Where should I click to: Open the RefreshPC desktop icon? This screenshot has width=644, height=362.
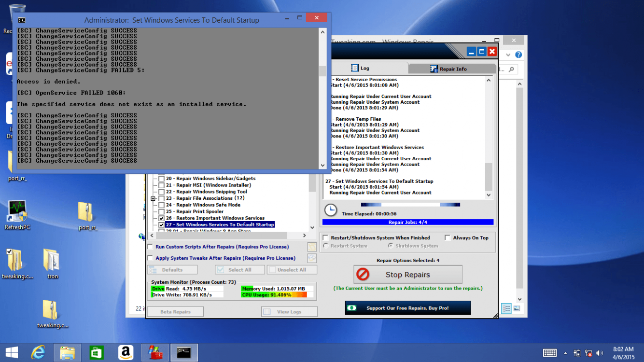17,215
